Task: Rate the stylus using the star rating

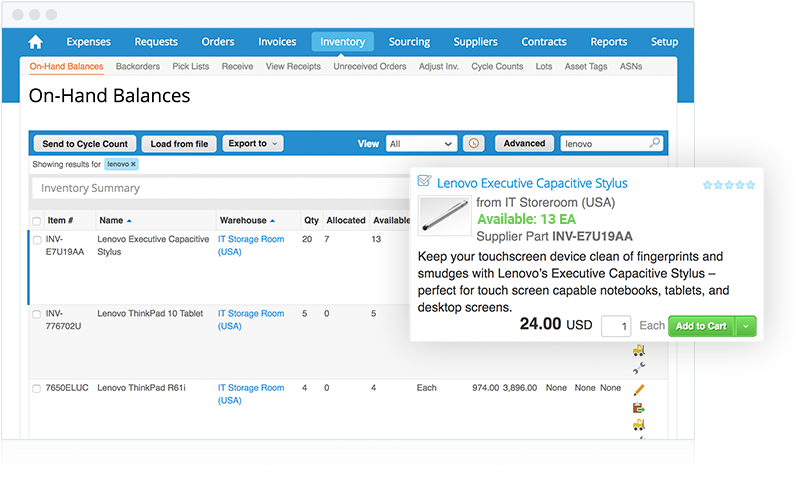Action: pos(729,184)
